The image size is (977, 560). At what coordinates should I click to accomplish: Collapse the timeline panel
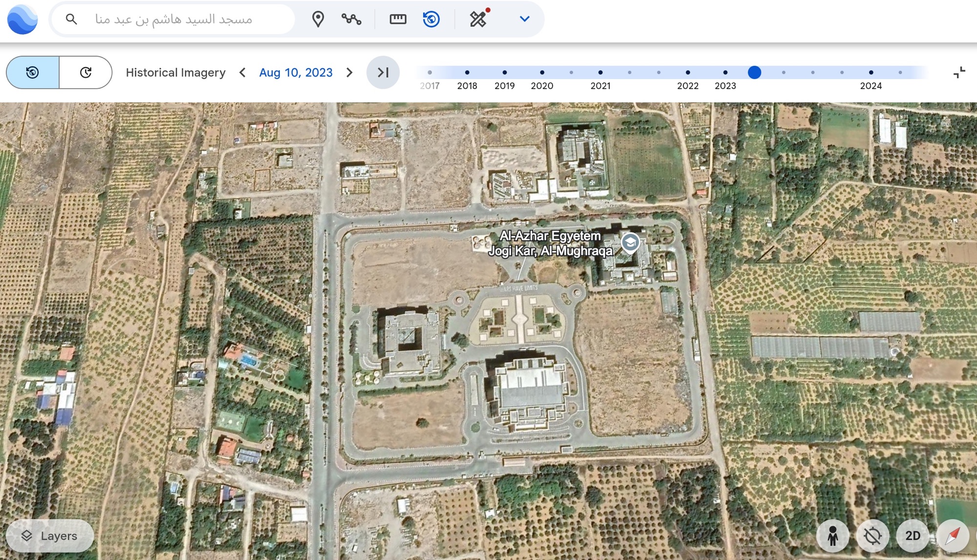[x=959, y=73]
